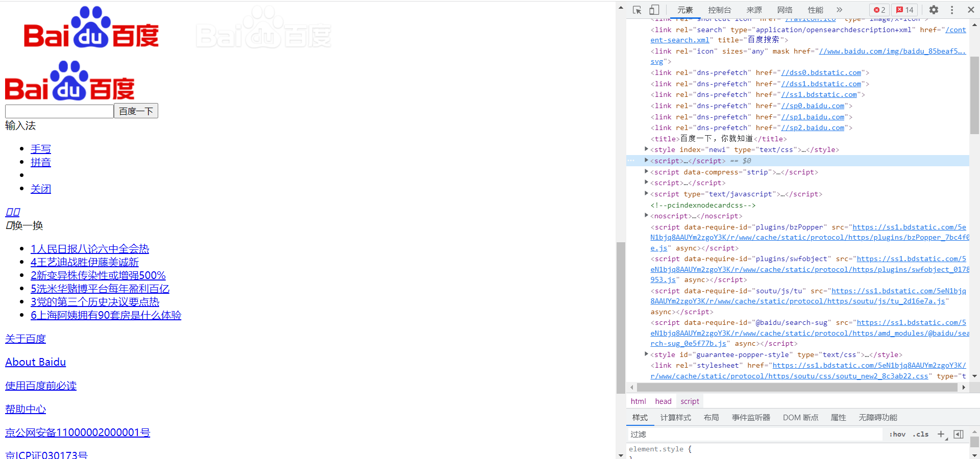
Task: Switch to the 来源 Sources tab
Action: [754, 10]
